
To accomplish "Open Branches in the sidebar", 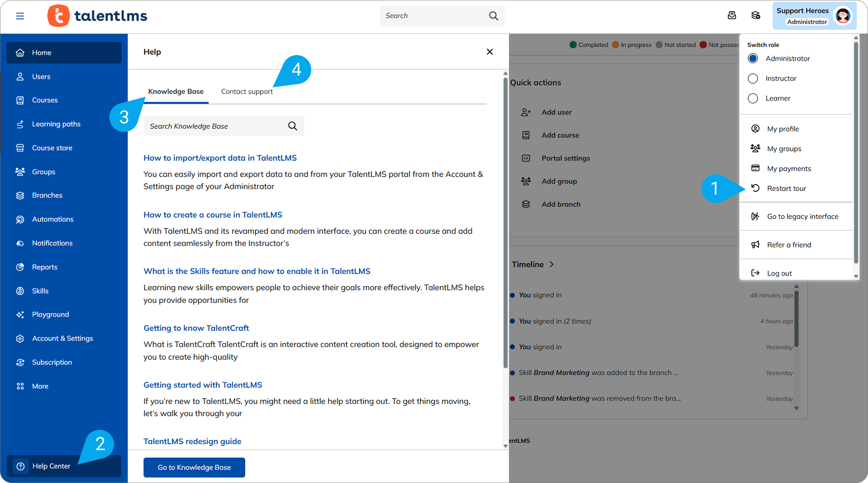I will (x=64, y=196).
